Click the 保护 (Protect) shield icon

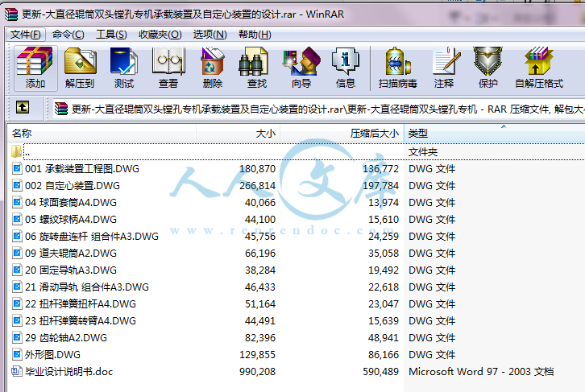tap(488, 68)
